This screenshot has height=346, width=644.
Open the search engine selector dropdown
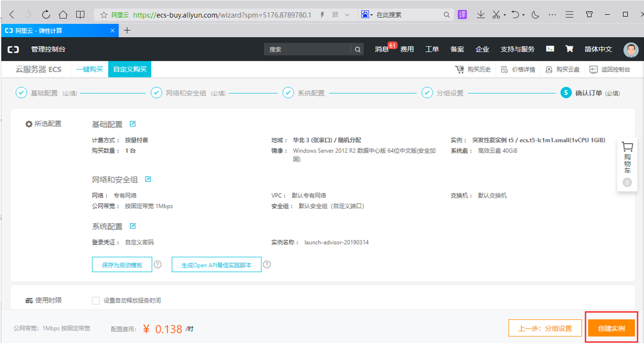click(367, 15)
